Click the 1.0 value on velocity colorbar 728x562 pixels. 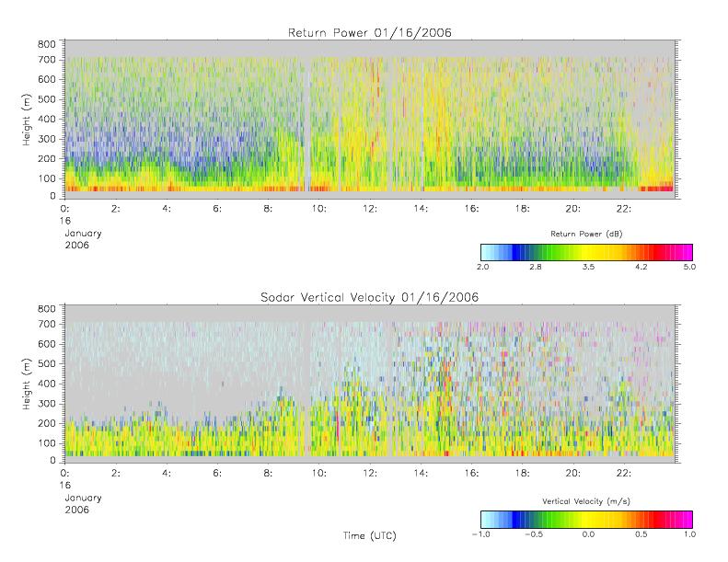pyautogui.click(x=689, y=534)
